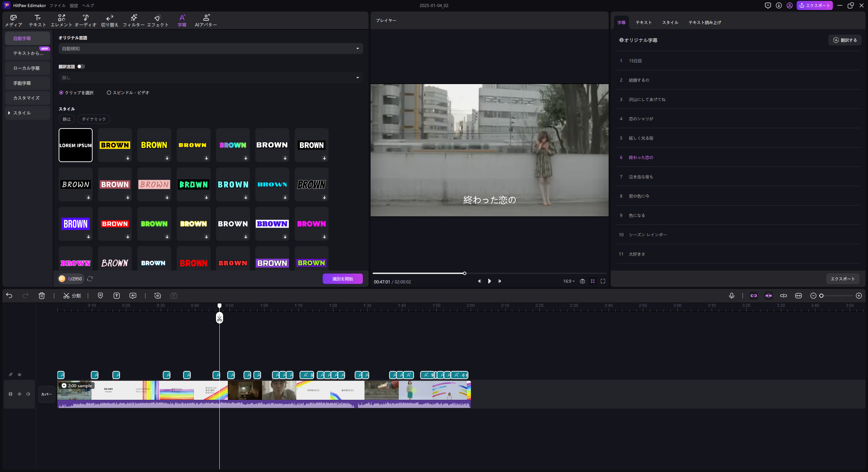The image size is (868, 472).
Task: Click the audio waveform speed icon in timeline toolbar
Action: (157, 296)
